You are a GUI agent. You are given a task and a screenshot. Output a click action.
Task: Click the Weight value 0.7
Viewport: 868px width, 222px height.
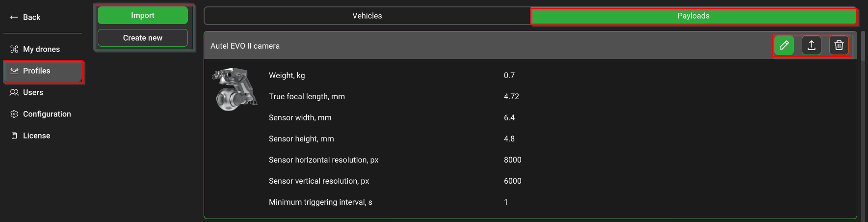coord(509,75)
